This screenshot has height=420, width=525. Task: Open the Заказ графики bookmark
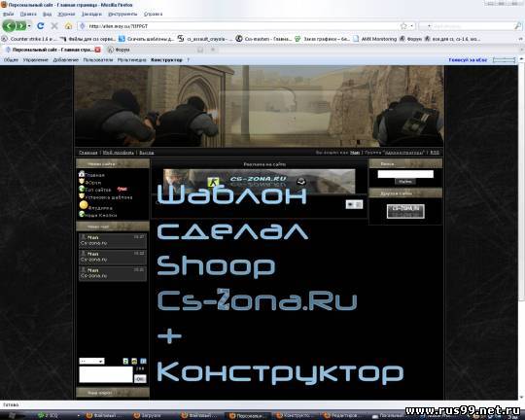(322, 39)
